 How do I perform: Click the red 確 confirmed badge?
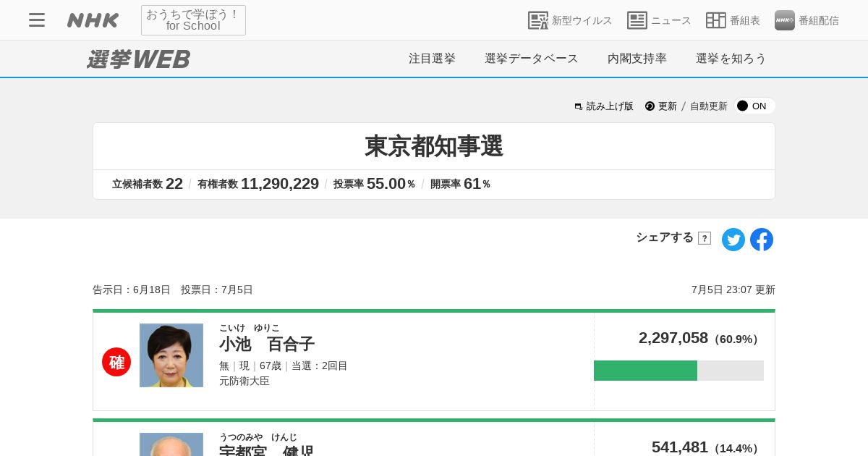pos(116,362)
